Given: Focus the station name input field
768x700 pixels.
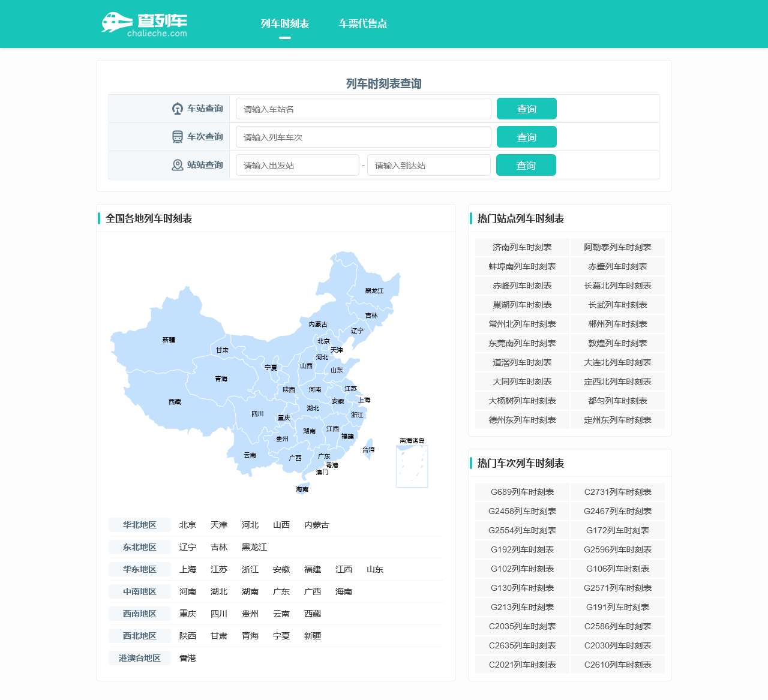Looking at the screenshot, I should tap(364, 109).
